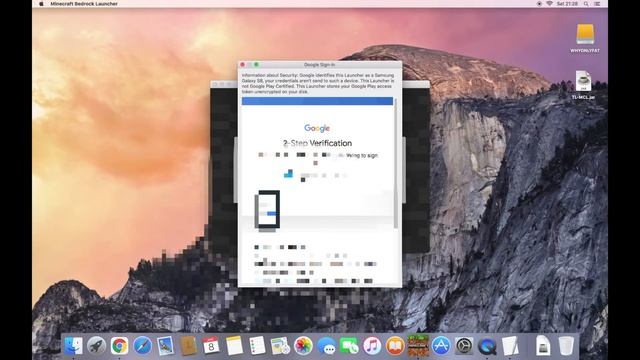Click the clock showing Sat 21:28
The image size is (640, 360).
point(567,4)
